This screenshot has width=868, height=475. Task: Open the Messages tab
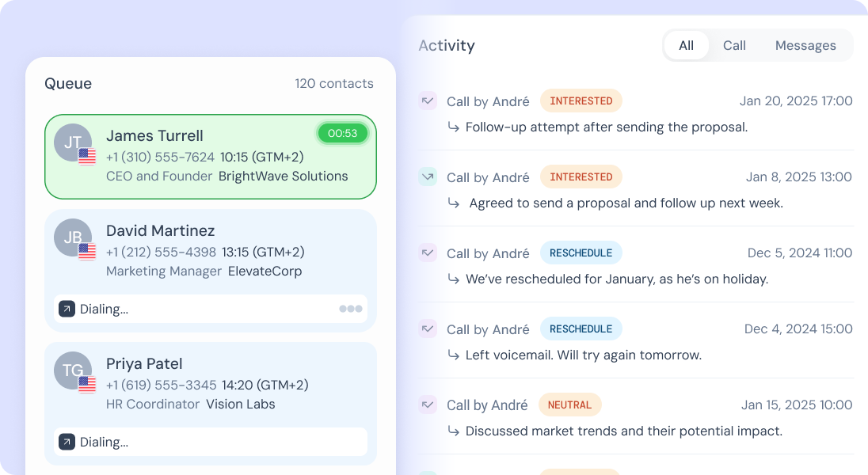805,45
